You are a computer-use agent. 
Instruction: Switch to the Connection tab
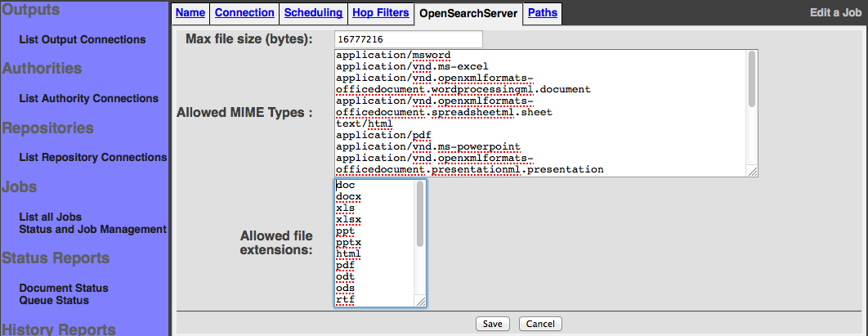click(x=244, y=13)
